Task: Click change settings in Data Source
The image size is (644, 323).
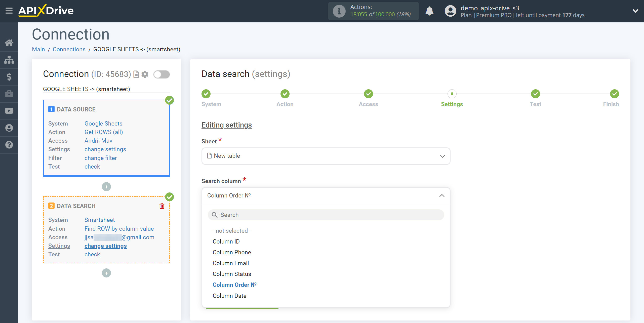Action: coord(105,149)
